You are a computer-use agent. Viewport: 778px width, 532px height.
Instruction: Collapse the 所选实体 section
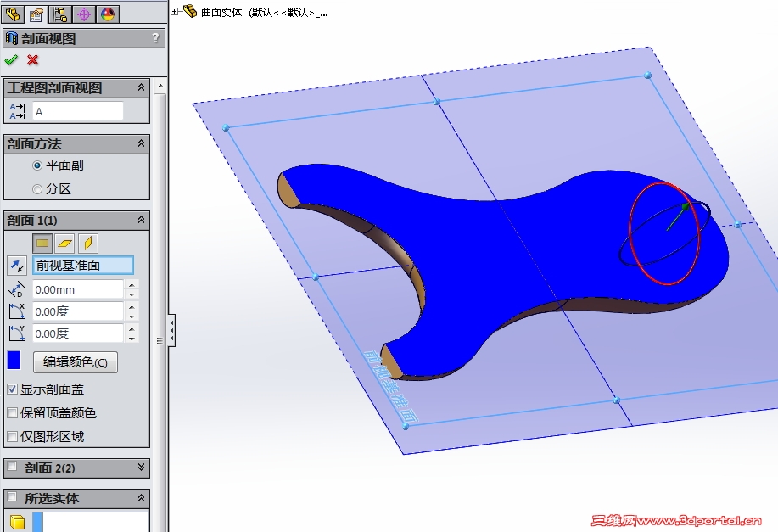click(141, 498)
